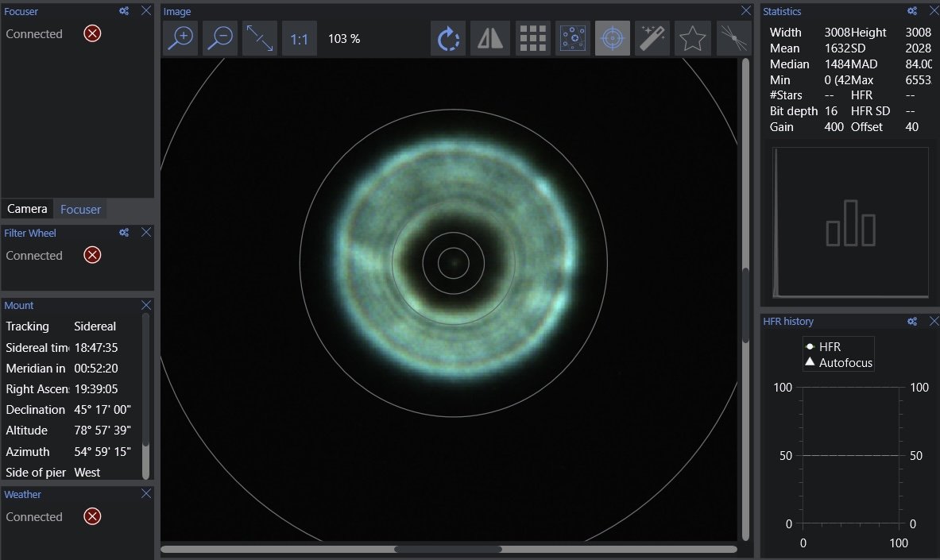Rotate the image using the circular arrow icon
940x560 pixels.
coord(450,38)
